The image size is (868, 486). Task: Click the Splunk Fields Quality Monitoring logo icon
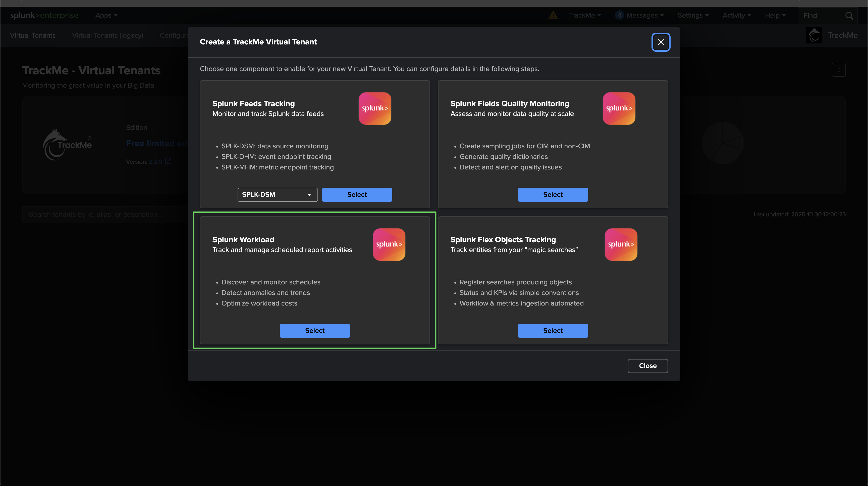coord(619,108)
